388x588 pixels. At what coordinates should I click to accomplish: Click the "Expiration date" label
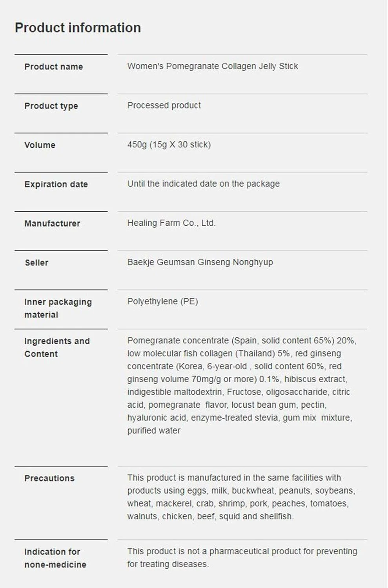pyautogui.click(x=56, y=184)
